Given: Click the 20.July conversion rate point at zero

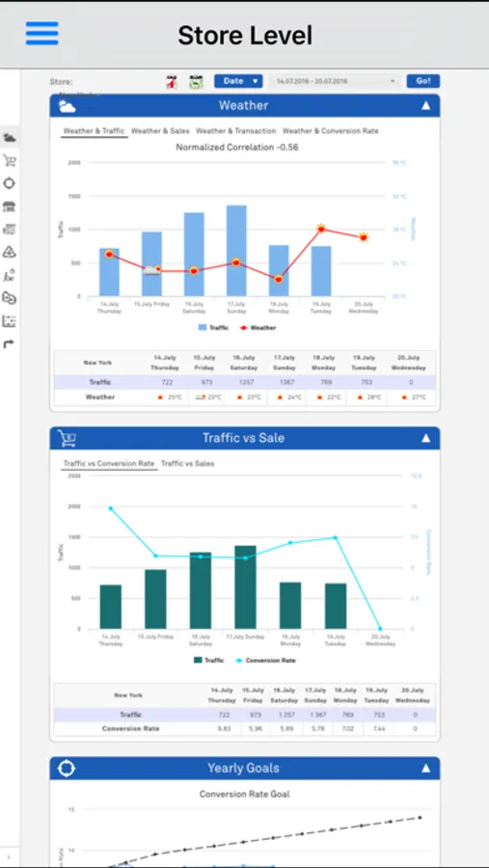Looking at the screenshot, I should pos(380,629).
